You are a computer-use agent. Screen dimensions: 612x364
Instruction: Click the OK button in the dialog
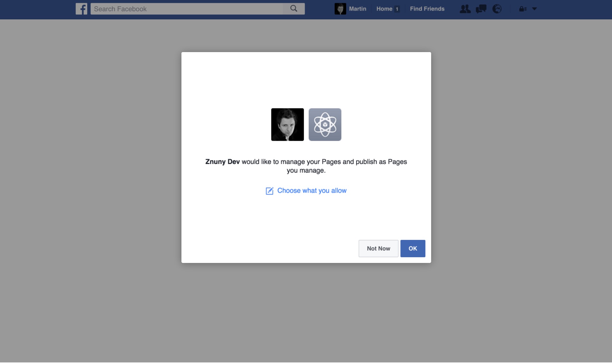(413, 249)
